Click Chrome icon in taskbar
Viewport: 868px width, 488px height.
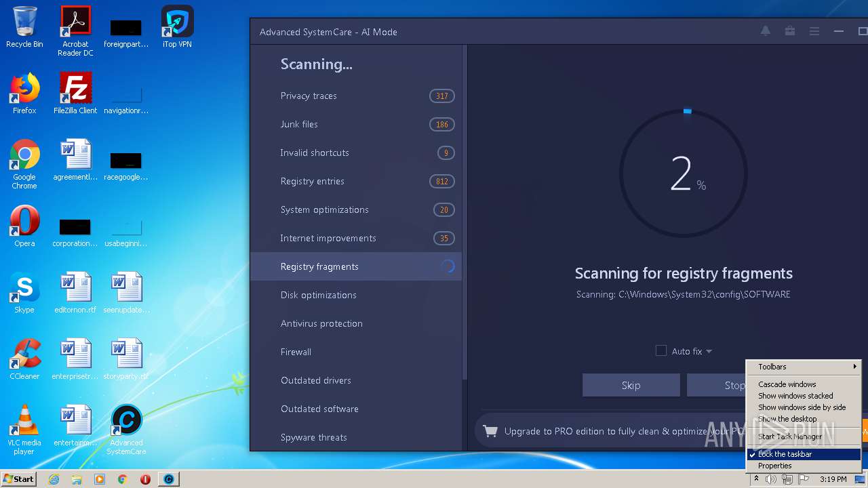point(123,479)
